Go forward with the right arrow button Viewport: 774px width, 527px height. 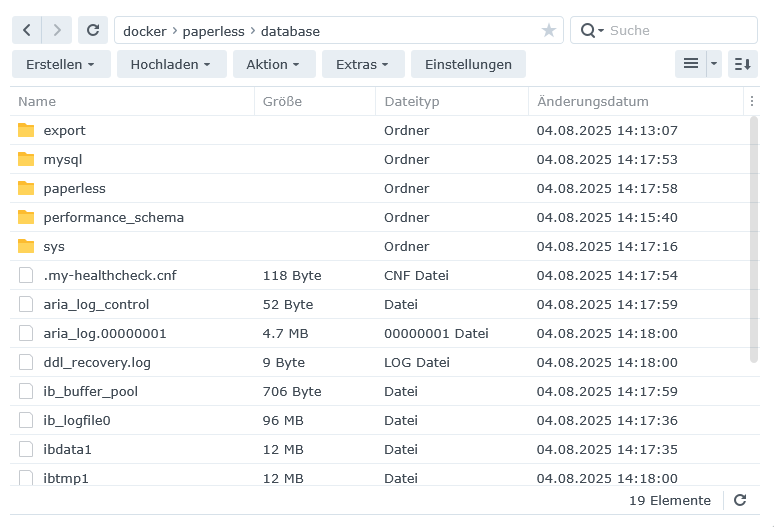pyautogui.click(x=57, y=30)
